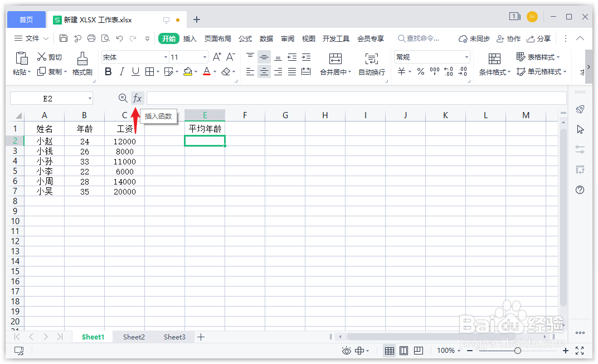The width and height of the screenshot is (598, 364).
Task: Toggle bold formatting
Action: pos(108,71)
